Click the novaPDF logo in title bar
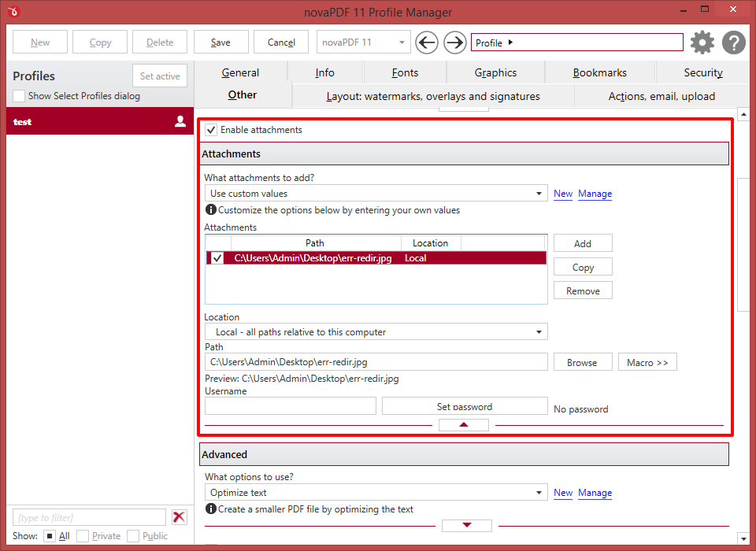This screenshot has width=756, height=551. 13,11
